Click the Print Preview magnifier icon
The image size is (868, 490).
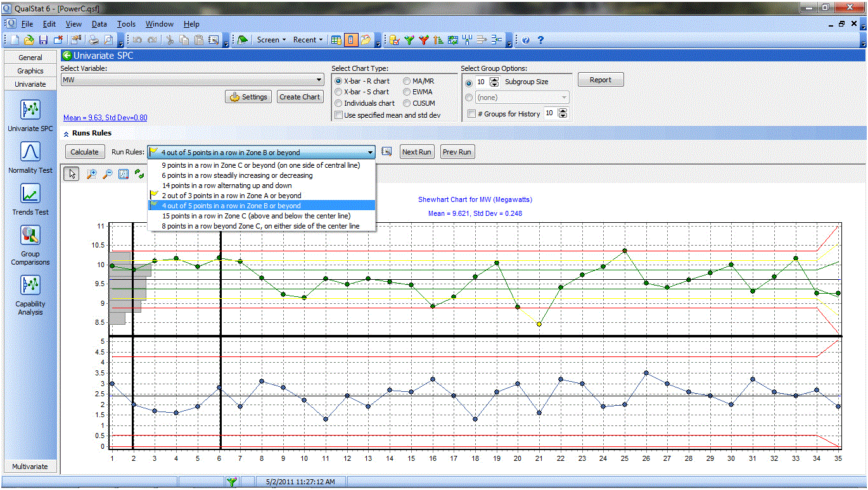pos(108,40)
